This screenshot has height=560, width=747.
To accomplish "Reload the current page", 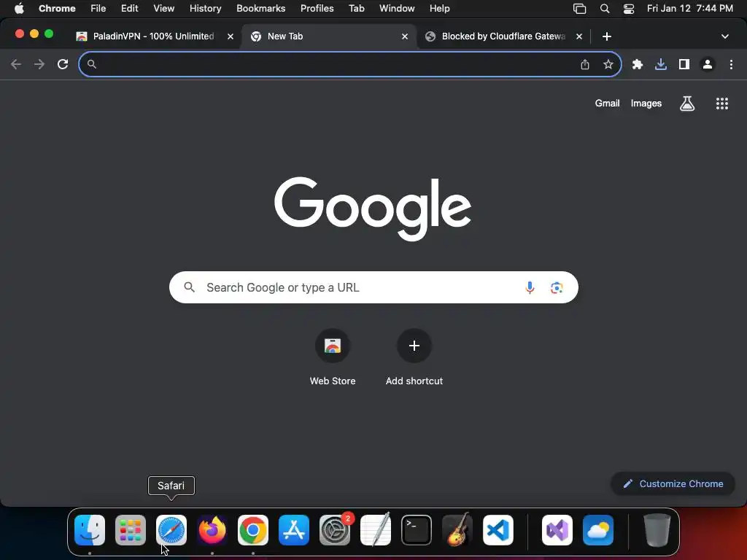I will [x=63, y=64].
